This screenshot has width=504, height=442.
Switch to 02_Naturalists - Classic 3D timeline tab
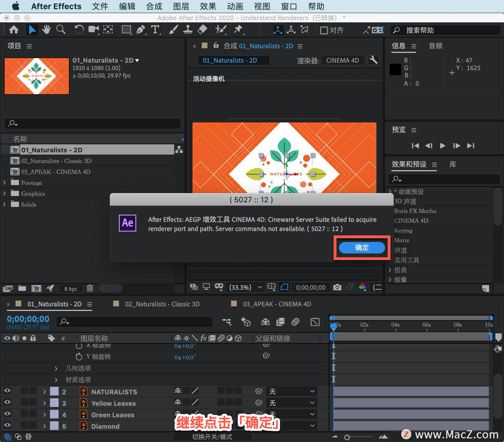click(162, 304)
